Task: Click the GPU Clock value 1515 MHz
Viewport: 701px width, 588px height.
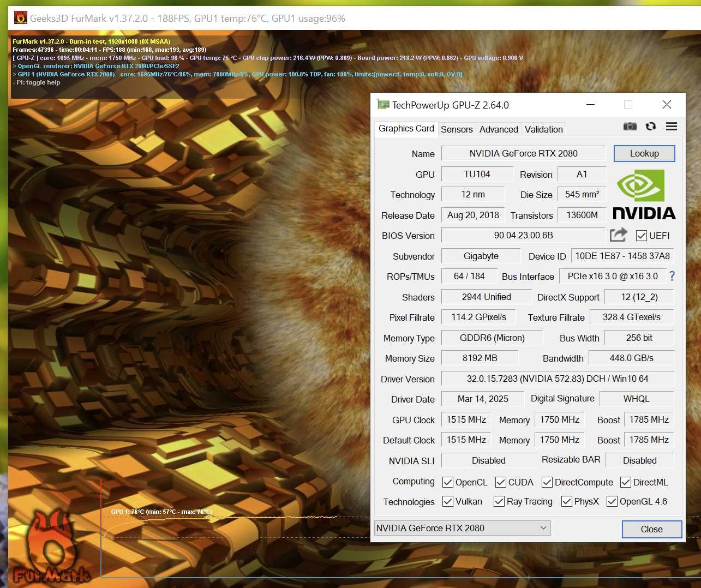Action: click(466, 419)
